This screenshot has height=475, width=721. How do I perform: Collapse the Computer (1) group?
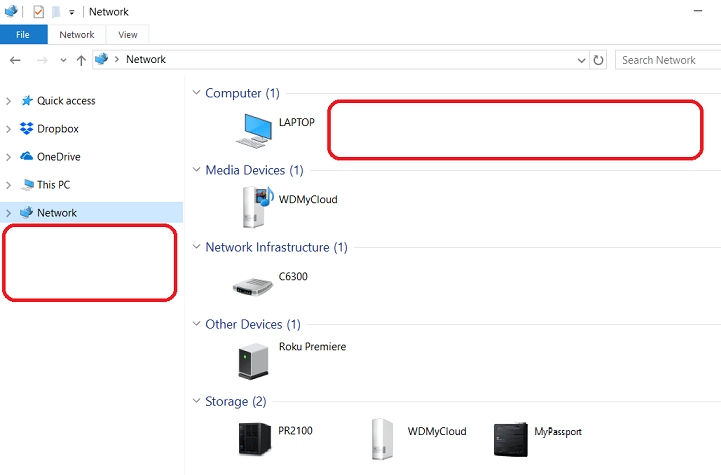(196, 92)
